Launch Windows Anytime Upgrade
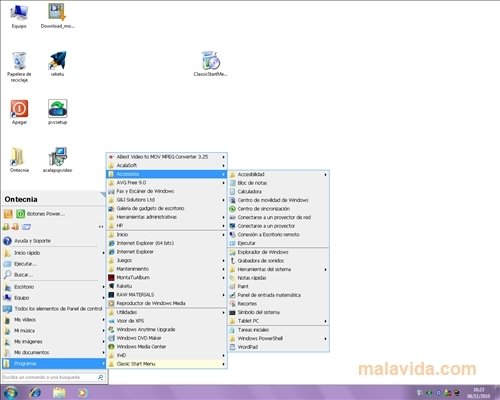 (x=167, y=329)
